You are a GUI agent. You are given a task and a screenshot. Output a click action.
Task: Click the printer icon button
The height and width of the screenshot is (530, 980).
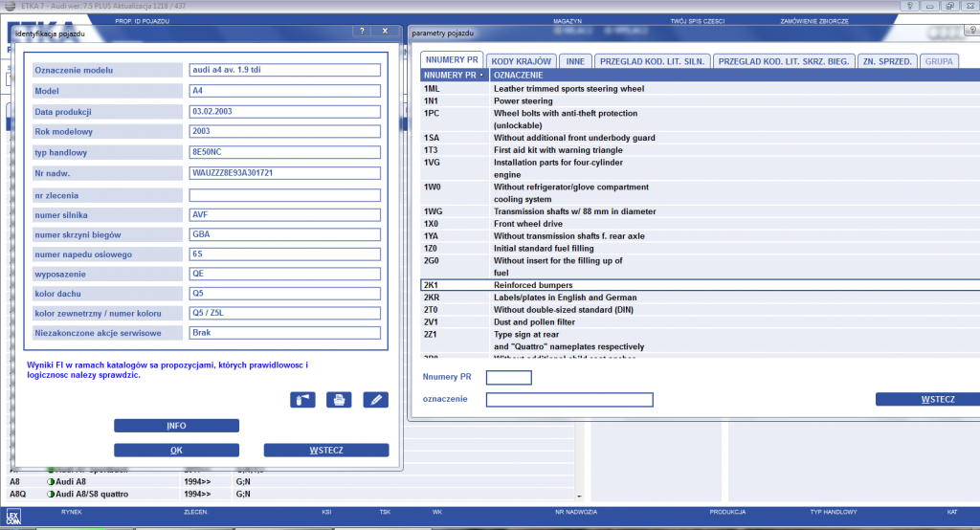(x=339, y=400)
